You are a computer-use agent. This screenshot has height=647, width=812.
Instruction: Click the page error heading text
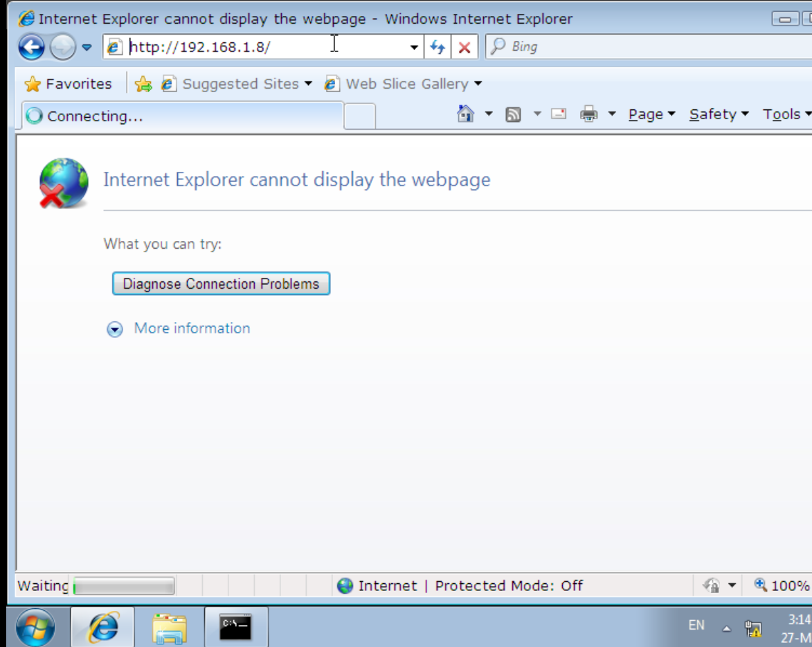click(x=297, y=179)
